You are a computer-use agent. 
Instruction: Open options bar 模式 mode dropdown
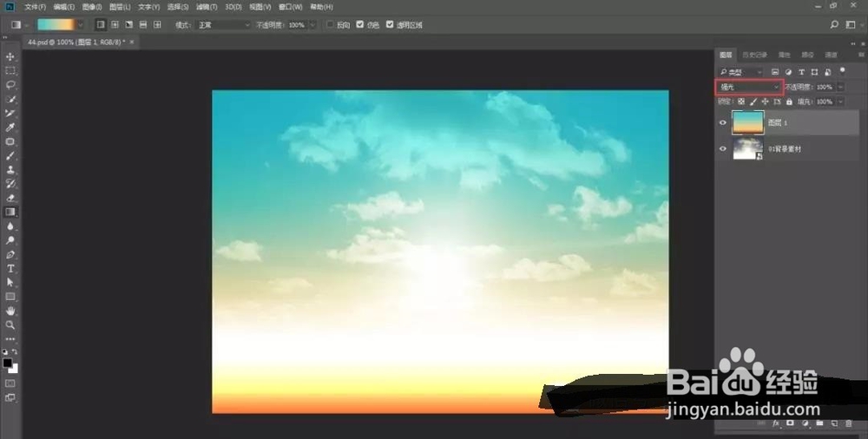224,25
